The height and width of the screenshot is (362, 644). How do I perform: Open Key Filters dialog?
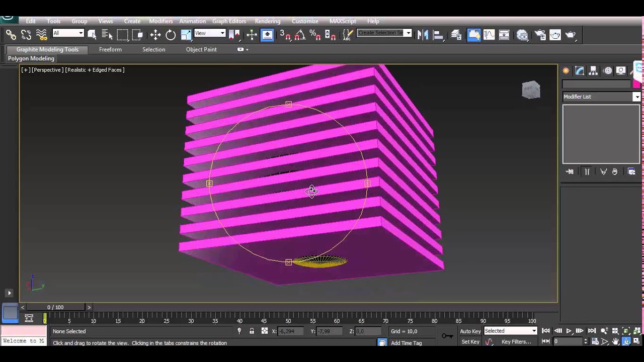516,342
